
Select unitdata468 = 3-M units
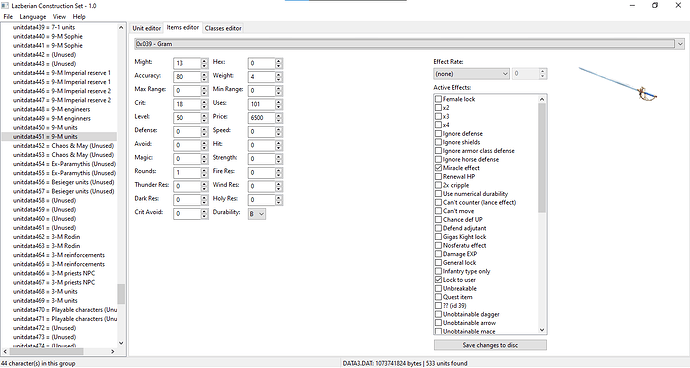[x=45, y=291]
